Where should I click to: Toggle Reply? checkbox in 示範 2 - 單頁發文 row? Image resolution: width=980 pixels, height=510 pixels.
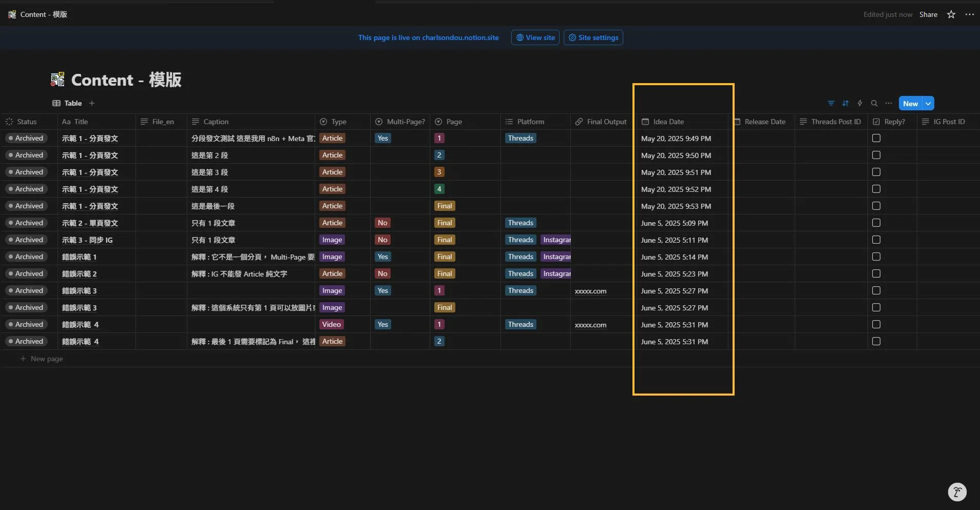876,223
